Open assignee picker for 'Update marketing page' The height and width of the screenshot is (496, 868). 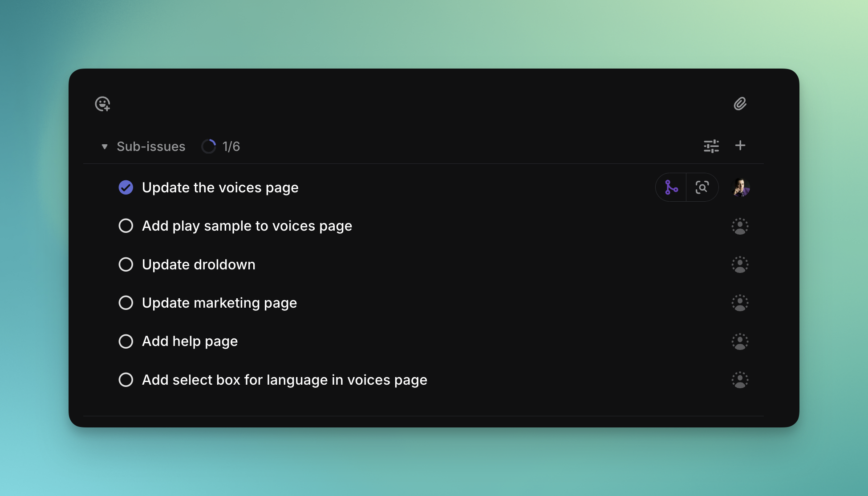click(x=739, y=302)
